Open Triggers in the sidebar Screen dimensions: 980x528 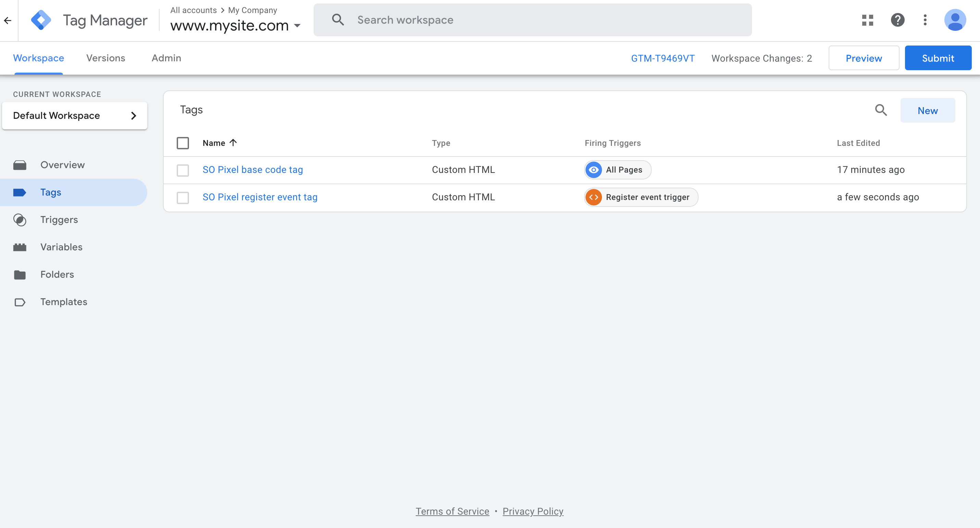(x=59, y=219)
